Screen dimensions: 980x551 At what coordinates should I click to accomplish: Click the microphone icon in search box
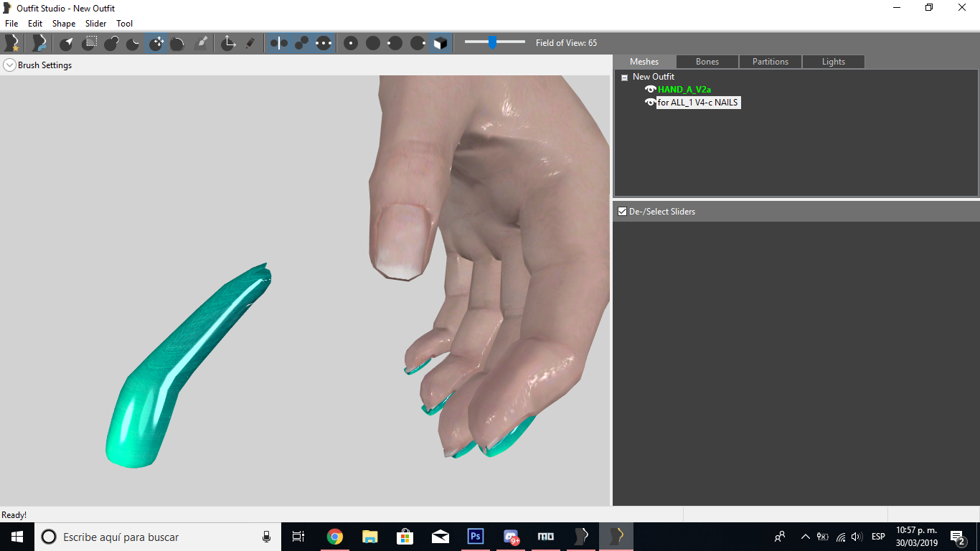pos(266,537)
